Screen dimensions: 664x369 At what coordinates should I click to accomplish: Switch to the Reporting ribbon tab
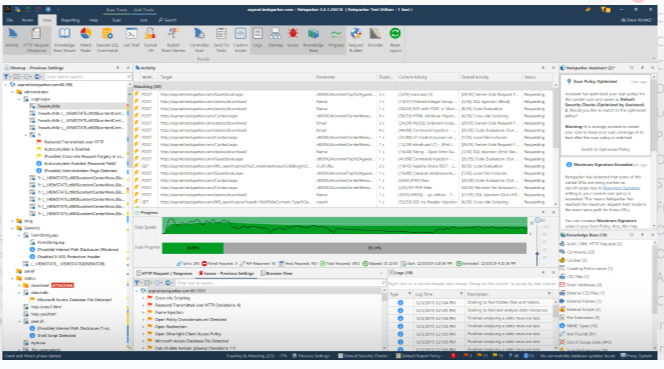coord(70,20)
